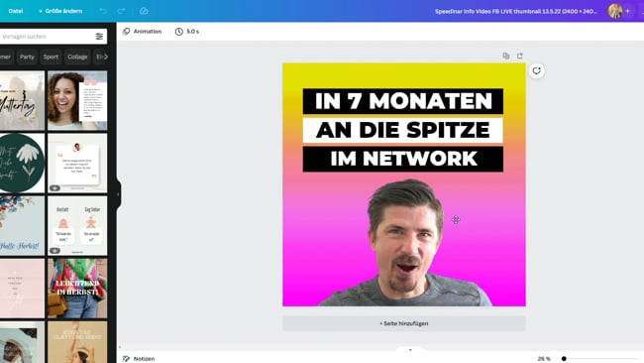Open the Notizen panel
Image resolution: width=644 pixels, height=363 pixels.
point(139,358)
